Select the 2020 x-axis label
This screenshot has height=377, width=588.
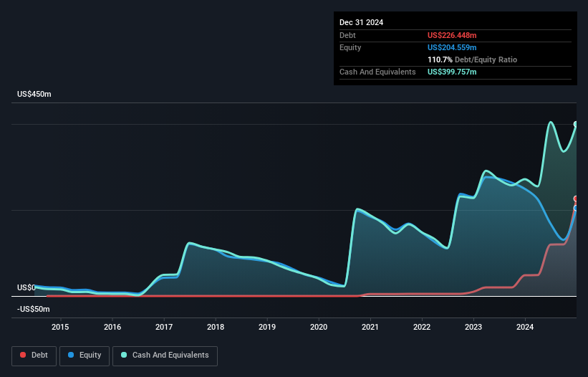point(319,327)
